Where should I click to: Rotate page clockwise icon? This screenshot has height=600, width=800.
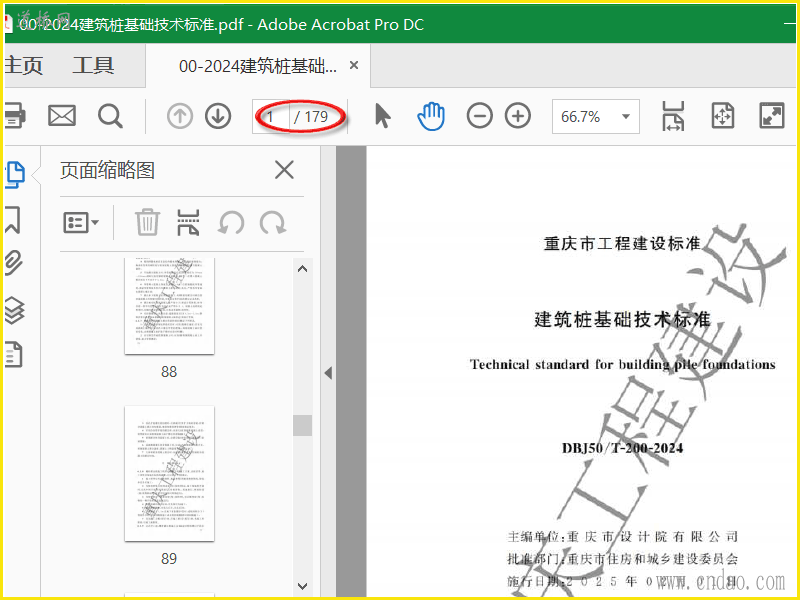[272, 223]
